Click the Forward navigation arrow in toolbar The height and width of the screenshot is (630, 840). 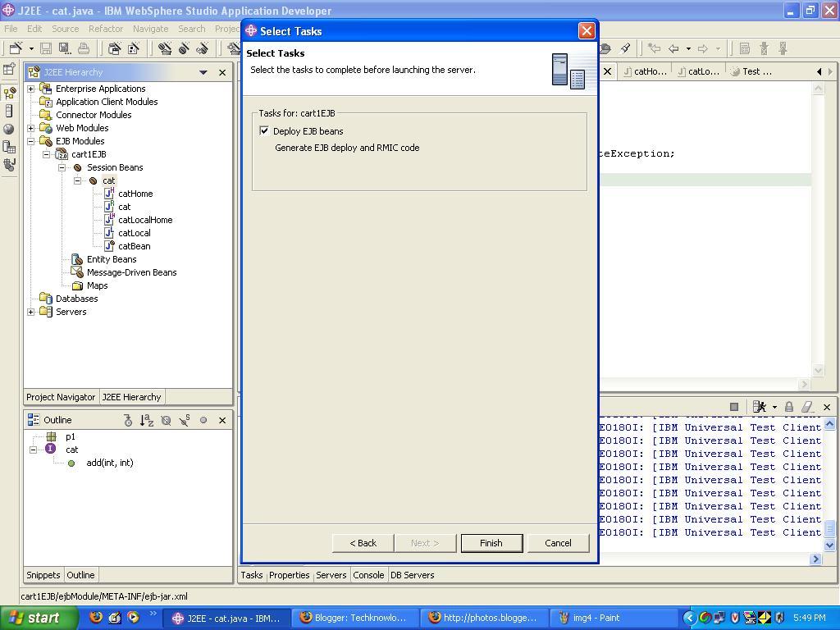pos(703,48)
